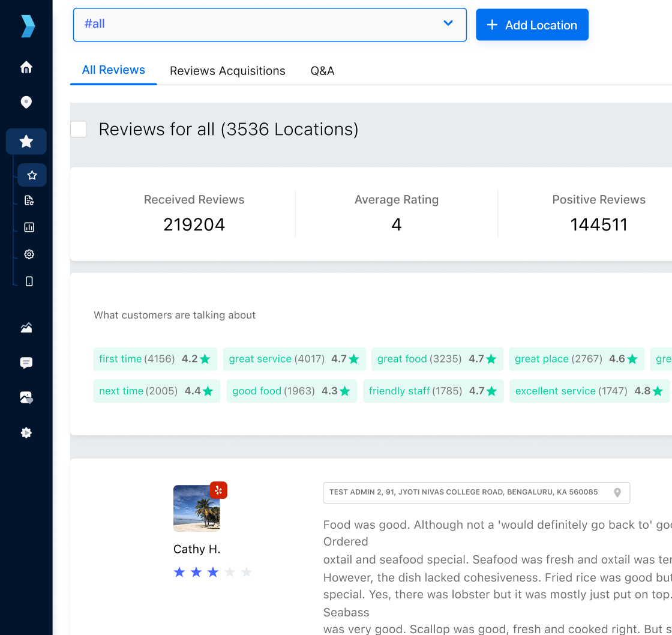Click the reviewer name Cathy H.
The image size is (672, 635).
(x=197, y=549)
